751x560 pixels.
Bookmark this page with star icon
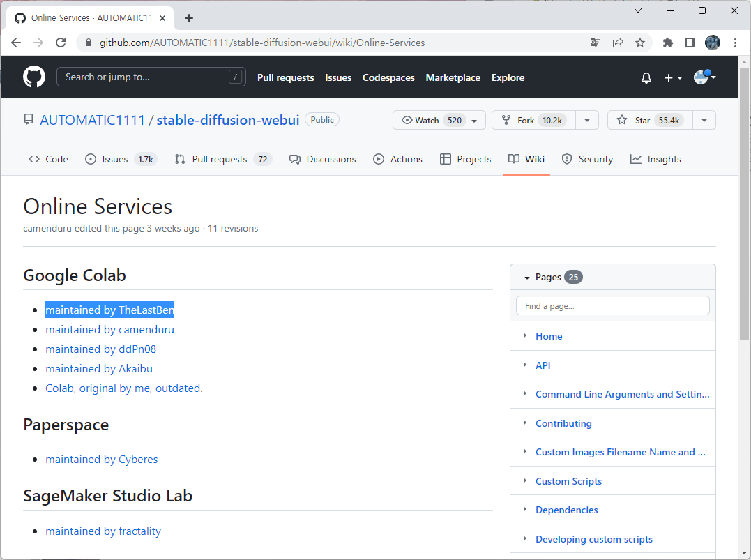pos(640,43)
